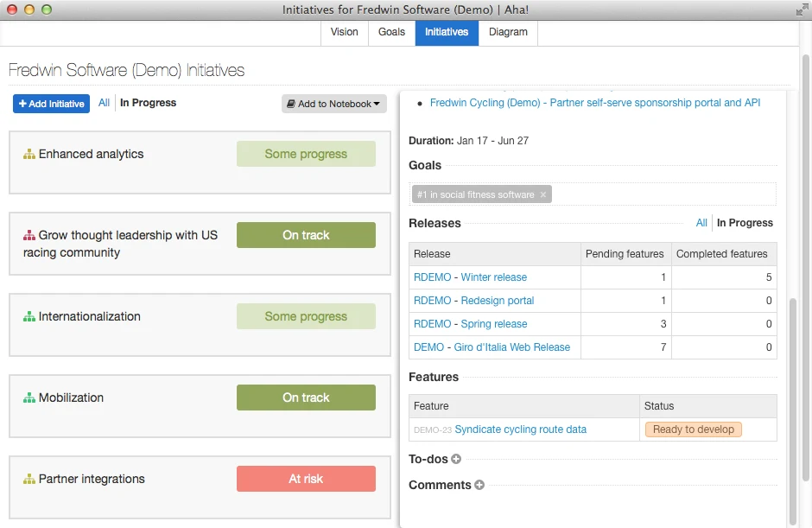This screenshot has width=812, height=528.
Task: Click completed features value 5 for Winter release
Action: (769, 277)
